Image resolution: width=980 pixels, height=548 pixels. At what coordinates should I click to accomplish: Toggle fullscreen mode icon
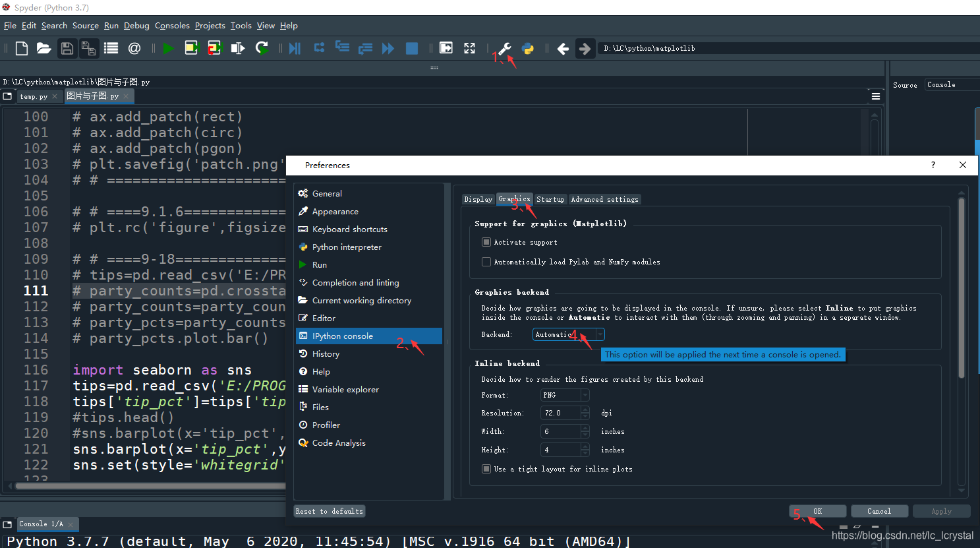point(469,48)
